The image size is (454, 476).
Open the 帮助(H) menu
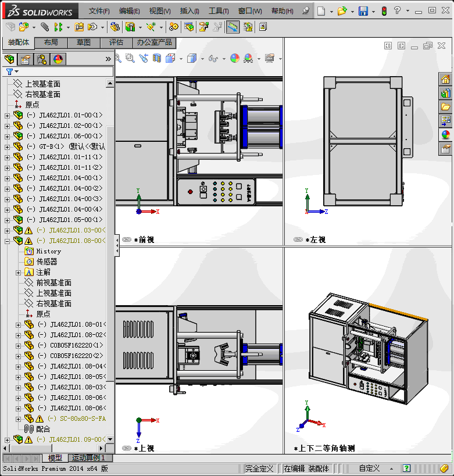(x=283, y=11)
